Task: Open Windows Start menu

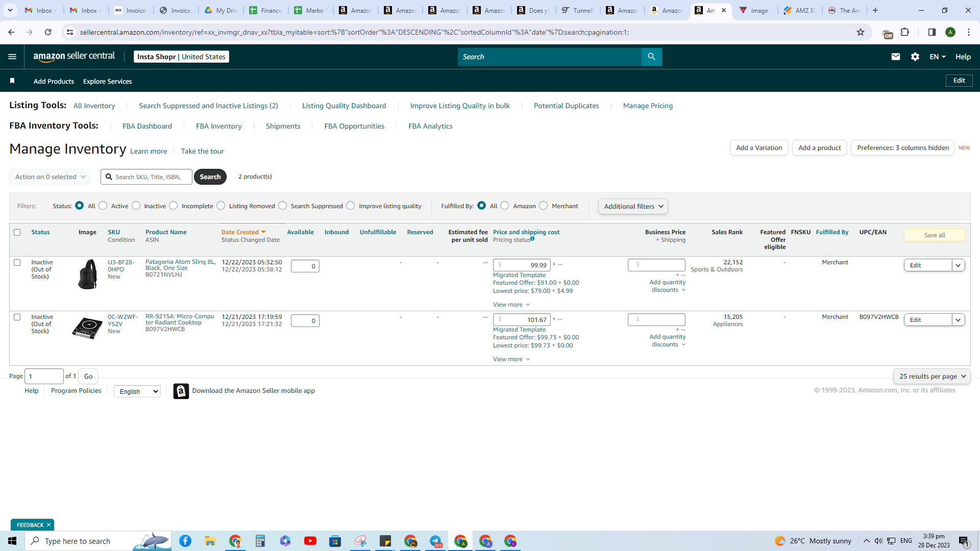Action: coord(12,541)
